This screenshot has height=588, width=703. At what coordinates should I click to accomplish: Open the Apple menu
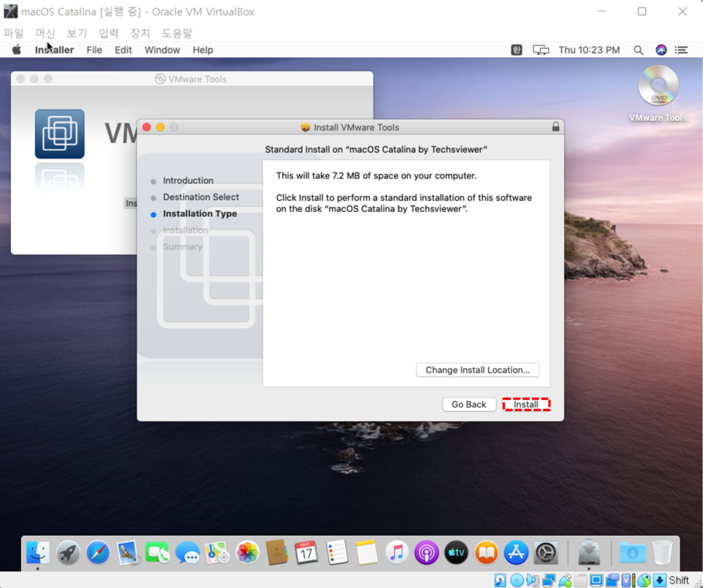tap(17, 50)
